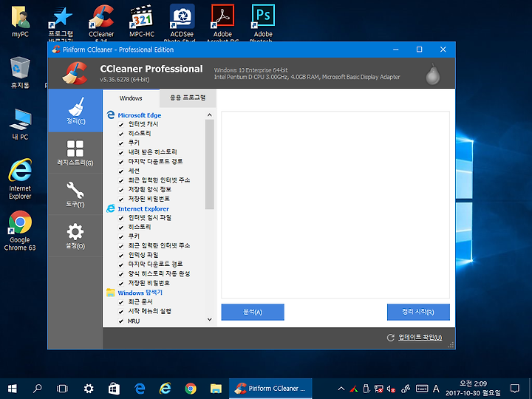Switch to the 응용 프로그램 tab
Viewport: 532px width, 399px height.
(x=188, y=98)
